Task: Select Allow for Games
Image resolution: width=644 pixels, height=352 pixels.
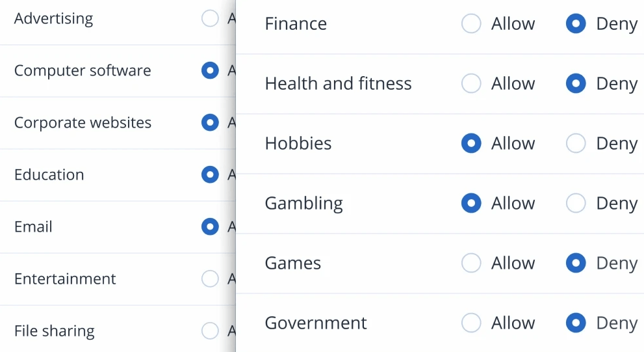Action: 471,264
